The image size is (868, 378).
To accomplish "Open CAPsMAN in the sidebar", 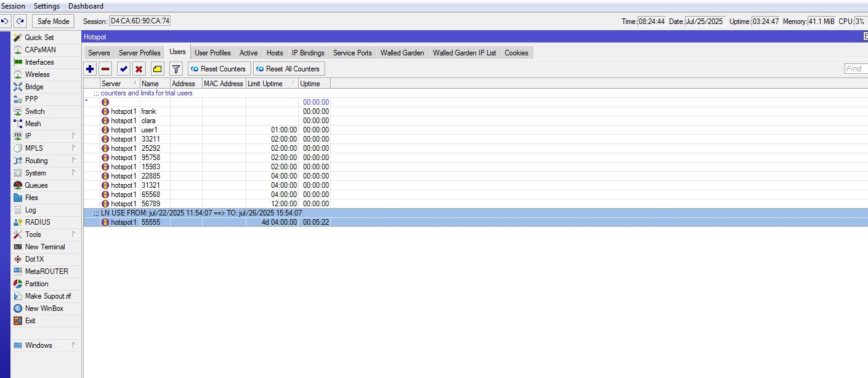I will pos(46,50).
